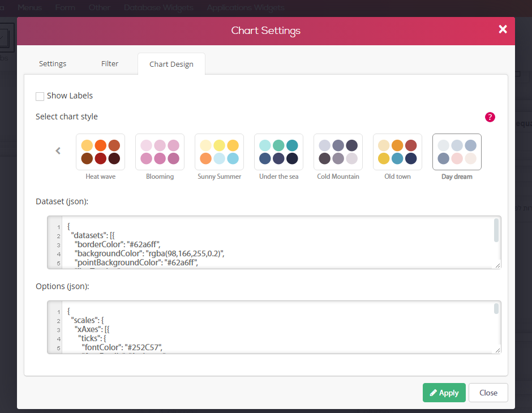Choose the Cold Mountain chart style
Screen dimensions: 532x413
[338, 152]
